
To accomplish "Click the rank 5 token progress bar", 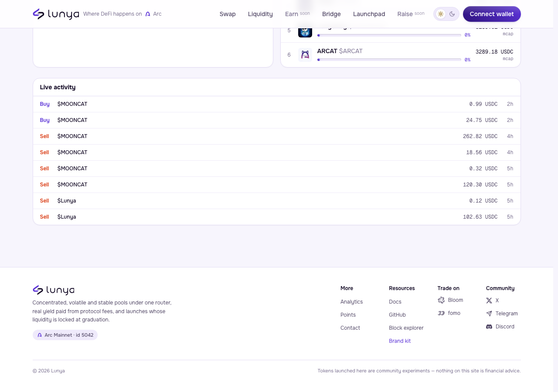I will (x=389, y=35).
